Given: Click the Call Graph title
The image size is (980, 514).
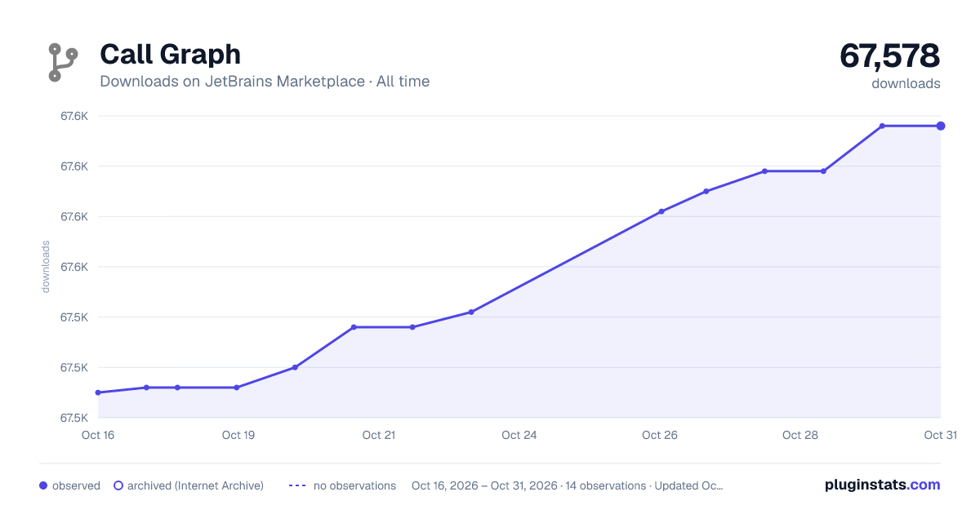Looking at the screenshot, I should (170, 54).
